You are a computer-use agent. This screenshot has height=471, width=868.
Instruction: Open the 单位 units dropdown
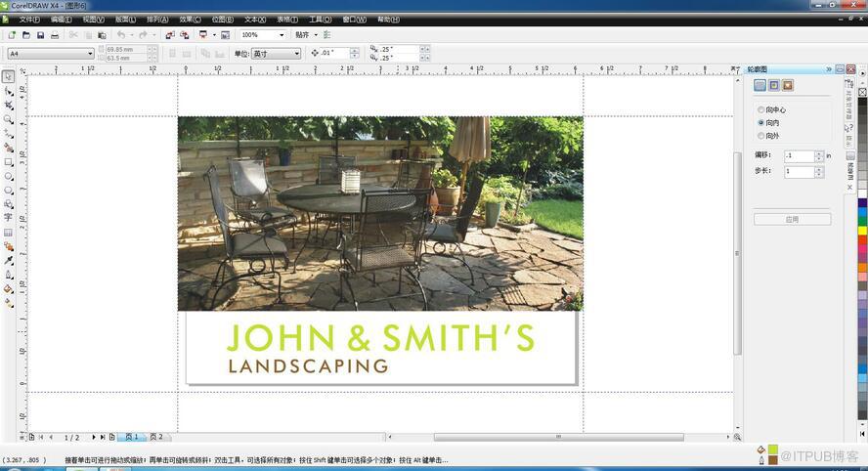click(296, 54)
